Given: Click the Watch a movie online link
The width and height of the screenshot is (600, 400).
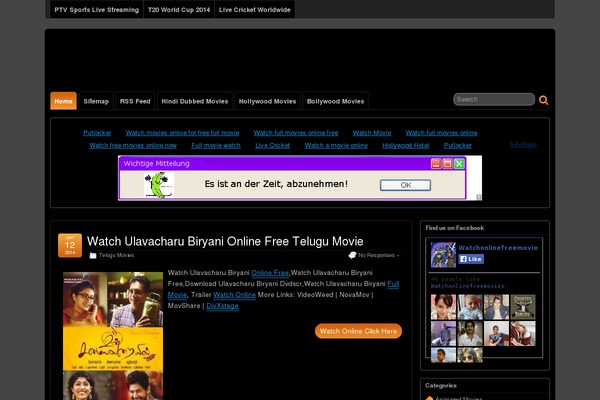Looking at the screenshot, I should pos(336,145).
